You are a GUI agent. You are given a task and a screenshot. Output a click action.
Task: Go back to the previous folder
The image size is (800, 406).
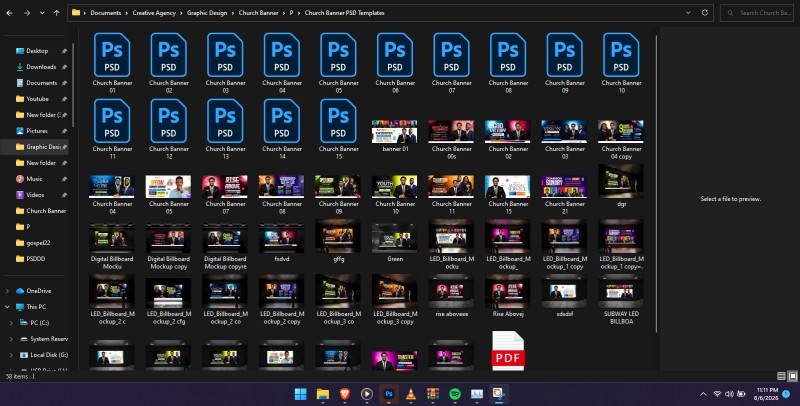[x=10, y=13]
